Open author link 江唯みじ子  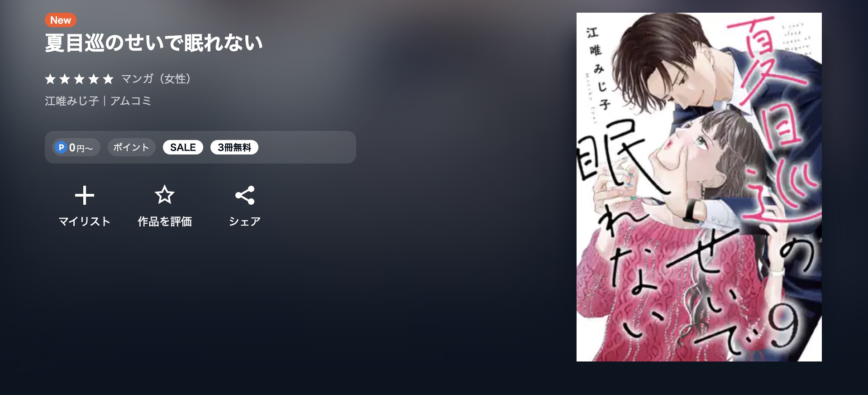(72, 101)
